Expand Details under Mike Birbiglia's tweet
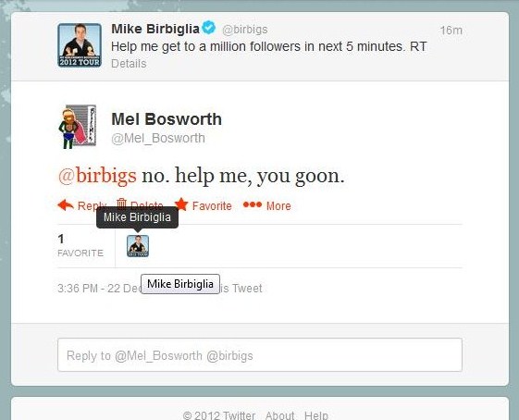The width and height of the screenshot is (519, 420). pos(129,64)
